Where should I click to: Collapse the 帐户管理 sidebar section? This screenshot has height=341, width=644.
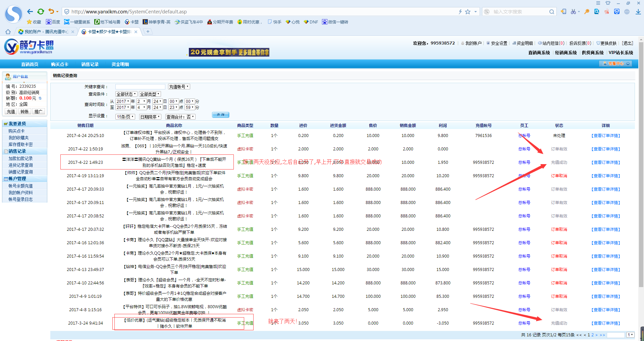point(17,179)
